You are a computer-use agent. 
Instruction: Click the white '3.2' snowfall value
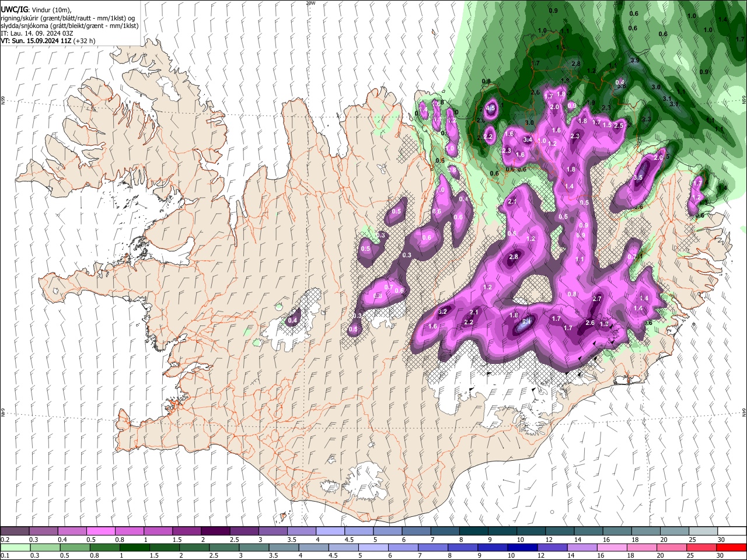pyautogui.click(x=442, y=311)
